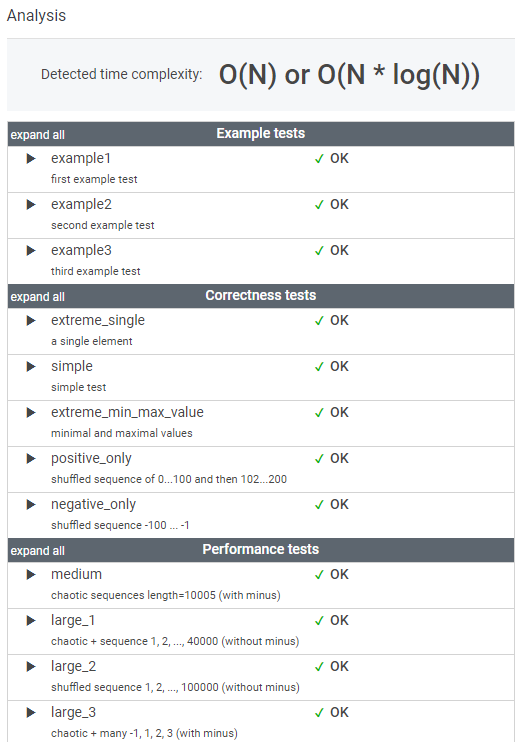The width and height of the screenshot is (523, 742).
Task: Click expand all for Performance tests
Action: pos(37,551)
